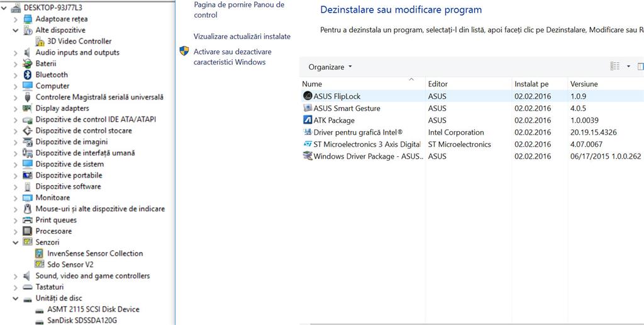Select Dispozitive de sistem entry

click(x=69, y=164)
